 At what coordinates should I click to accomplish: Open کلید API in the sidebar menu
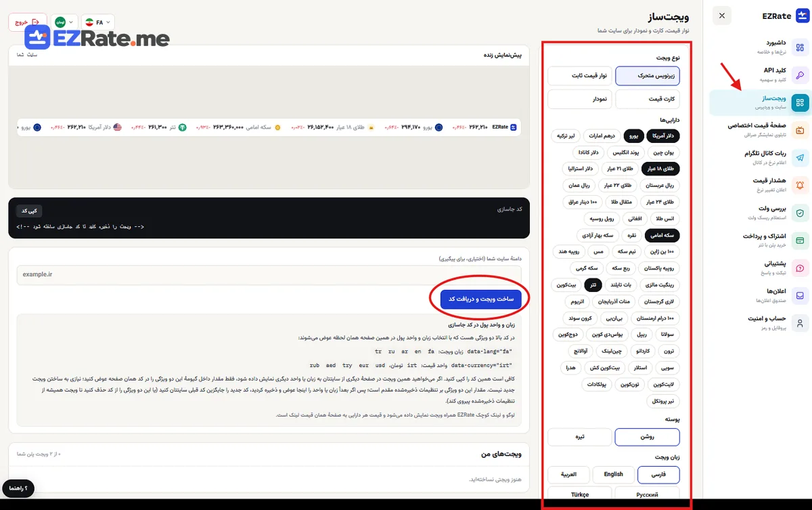point(759,75)
